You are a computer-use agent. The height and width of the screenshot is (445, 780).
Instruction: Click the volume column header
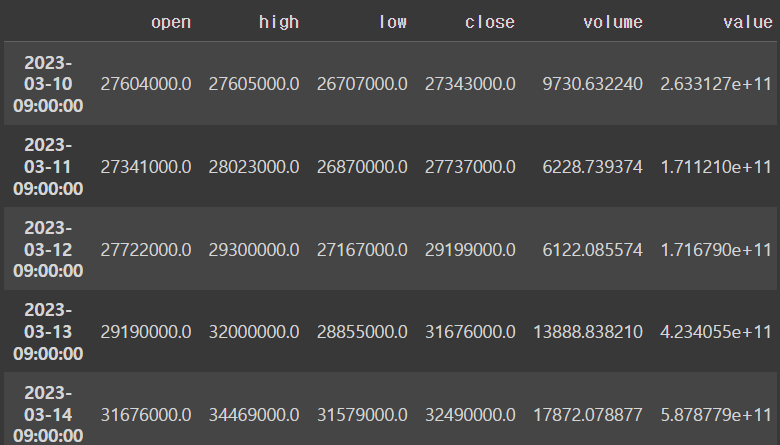(613, 22)
